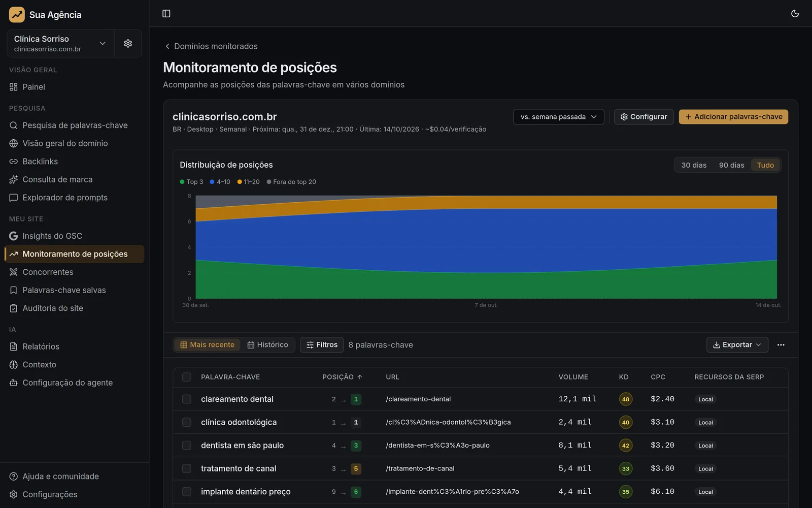Switch chart range to 30 dias
The height and width of the screenshot is (508, 812).
[694, 165]
